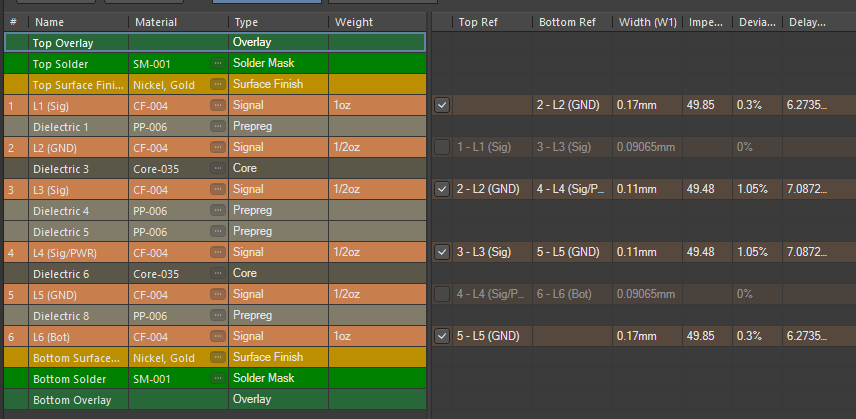Uncheck impedance checkbox on L1 (Sig) row

pos(442,105)
